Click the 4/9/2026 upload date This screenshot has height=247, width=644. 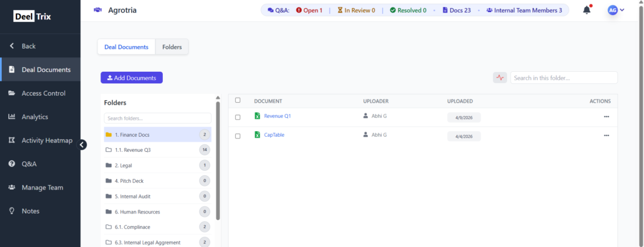tap(464, 117)
